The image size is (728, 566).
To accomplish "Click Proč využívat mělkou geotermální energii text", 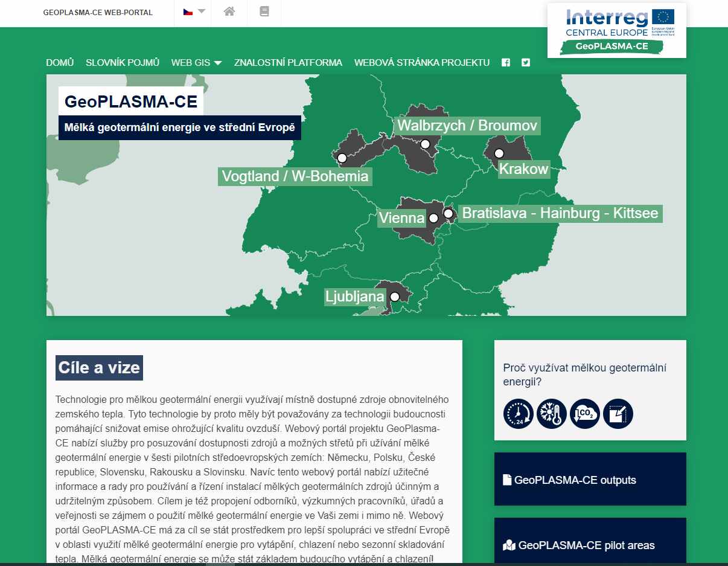I will (585, 375).
